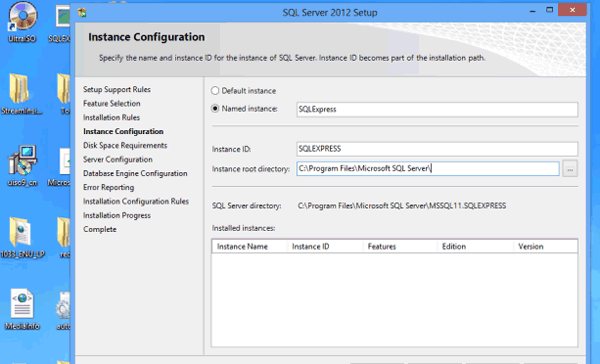The height and width of the screenshot is (364, 600).
Task: Select the MediaInfo desktop icon
Action: tap(22, 309)
